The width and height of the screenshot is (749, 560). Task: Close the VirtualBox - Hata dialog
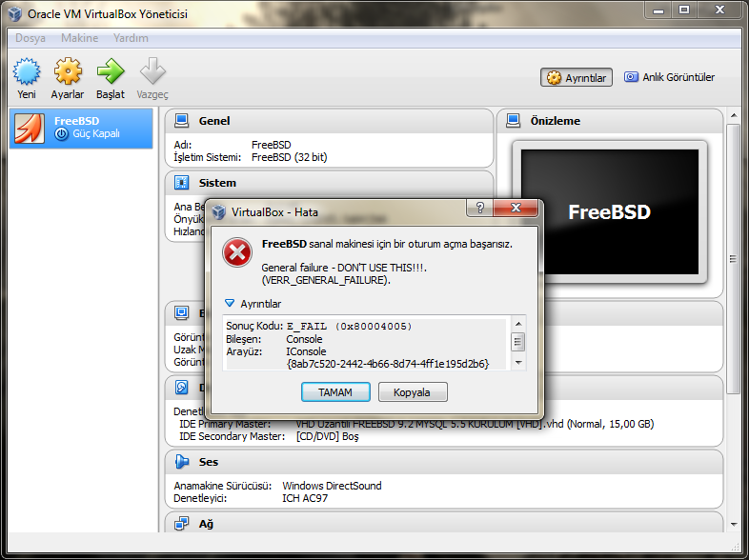516,208
